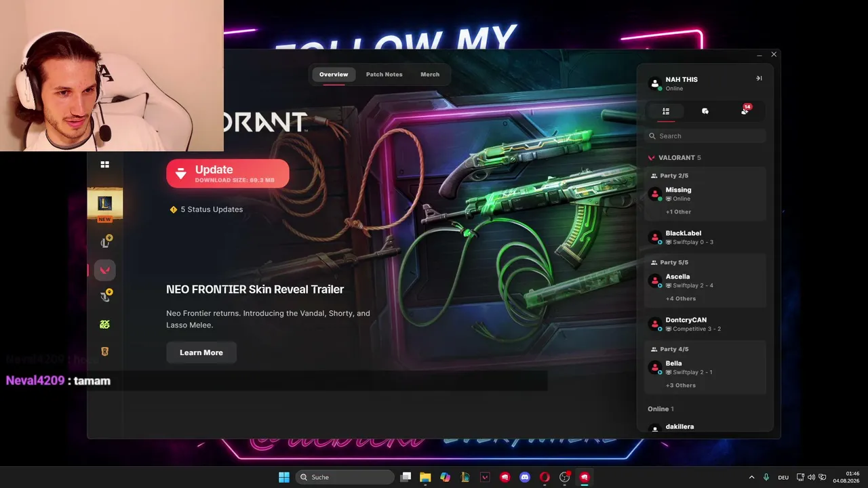Select Teamfight Tactics icon with update badge
Viewport: 868px width, 488px height.
pos(105,296)
